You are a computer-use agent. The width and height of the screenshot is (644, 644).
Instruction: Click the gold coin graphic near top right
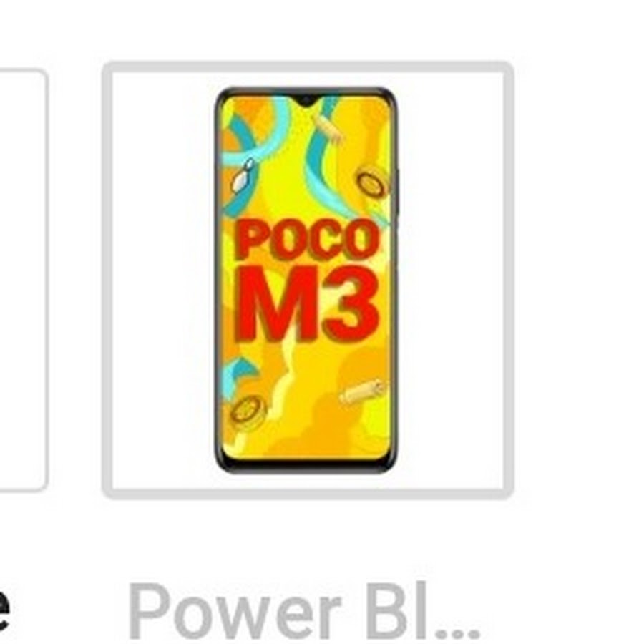point(371,181)
